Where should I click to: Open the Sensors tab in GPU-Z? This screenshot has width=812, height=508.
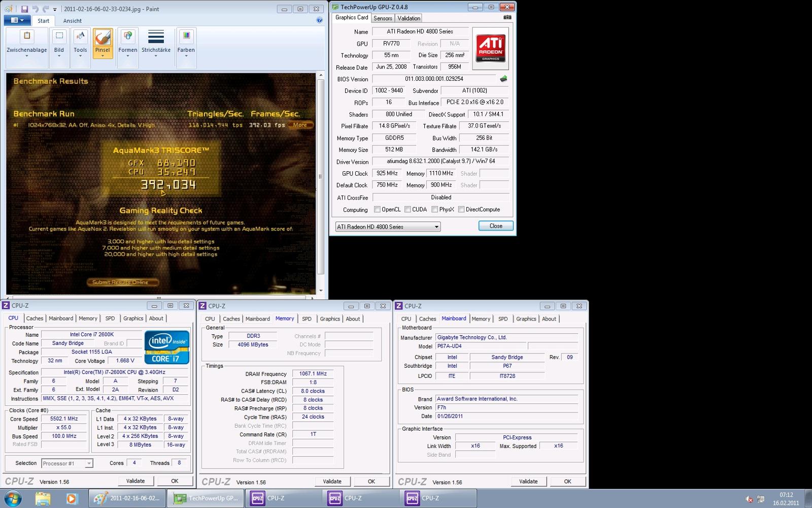[383, 18]
